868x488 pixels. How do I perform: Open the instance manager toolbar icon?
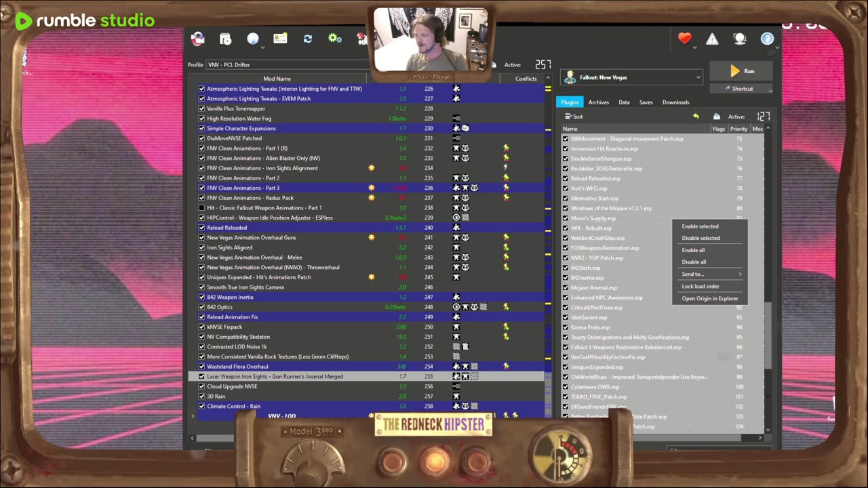[198, 39]
